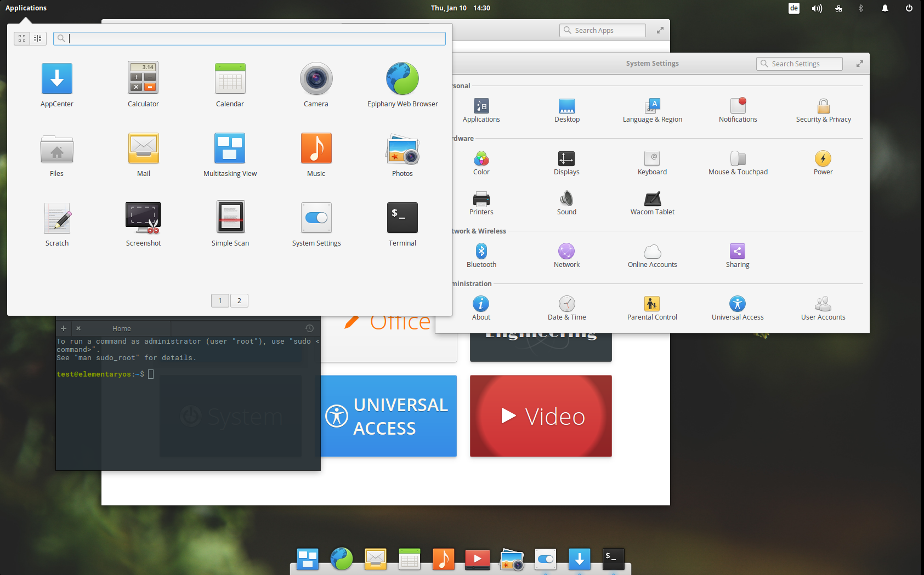The height and width of the screenshot is (575, 924).
Task: Switch launcher to grid view
Action: click(x=22, y=38)
